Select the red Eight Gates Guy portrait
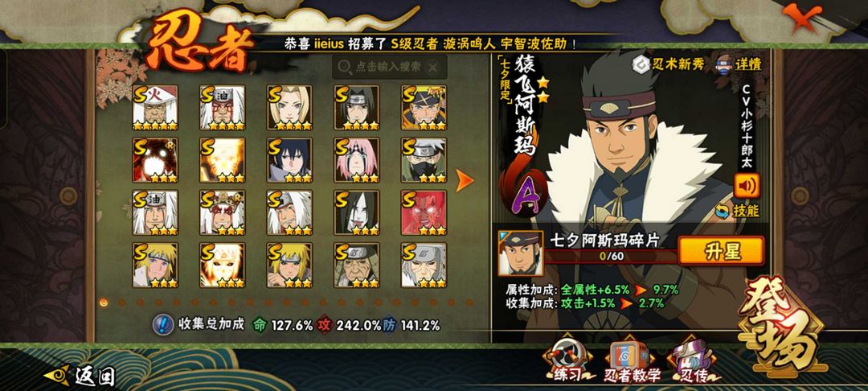868x391 pixels. click(x=424, y=212)
